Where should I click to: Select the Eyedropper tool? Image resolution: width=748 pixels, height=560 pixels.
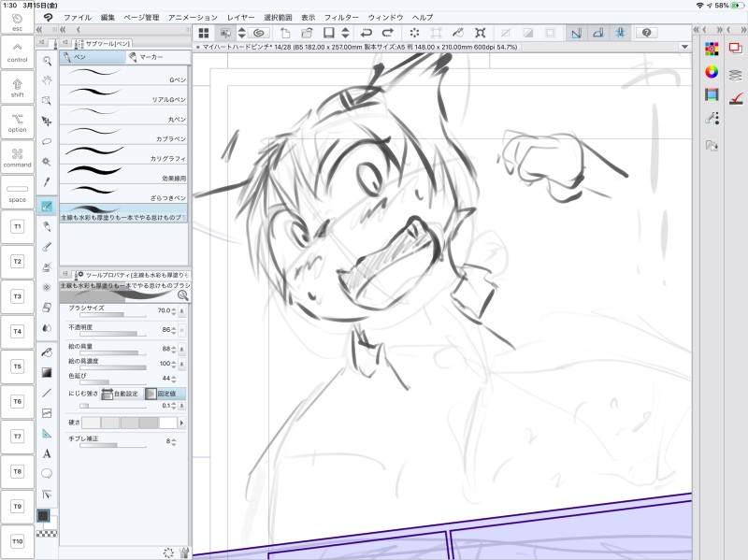(47, 181)
